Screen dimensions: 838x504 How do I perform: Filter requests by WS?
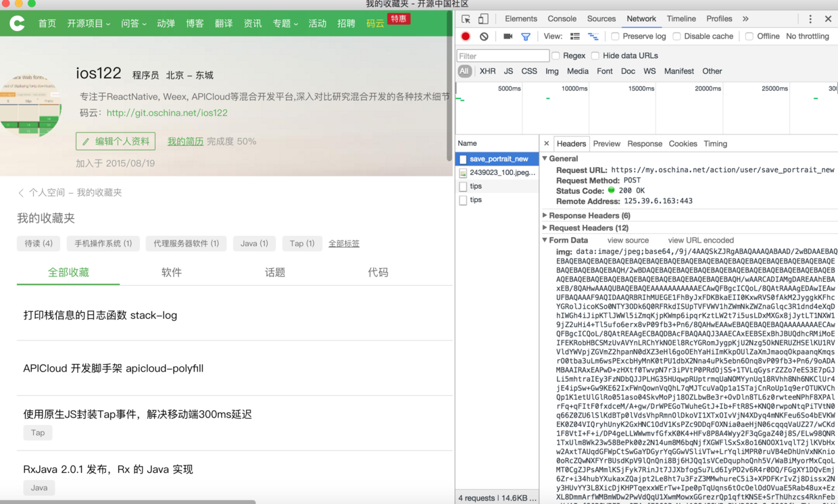click(649, 71)
